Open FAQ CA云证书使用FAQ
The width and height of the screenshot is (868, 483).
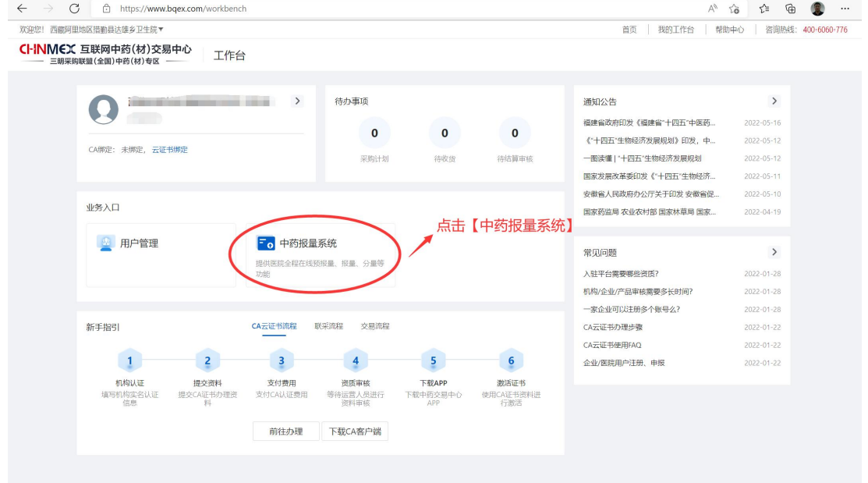pos(612,345)
